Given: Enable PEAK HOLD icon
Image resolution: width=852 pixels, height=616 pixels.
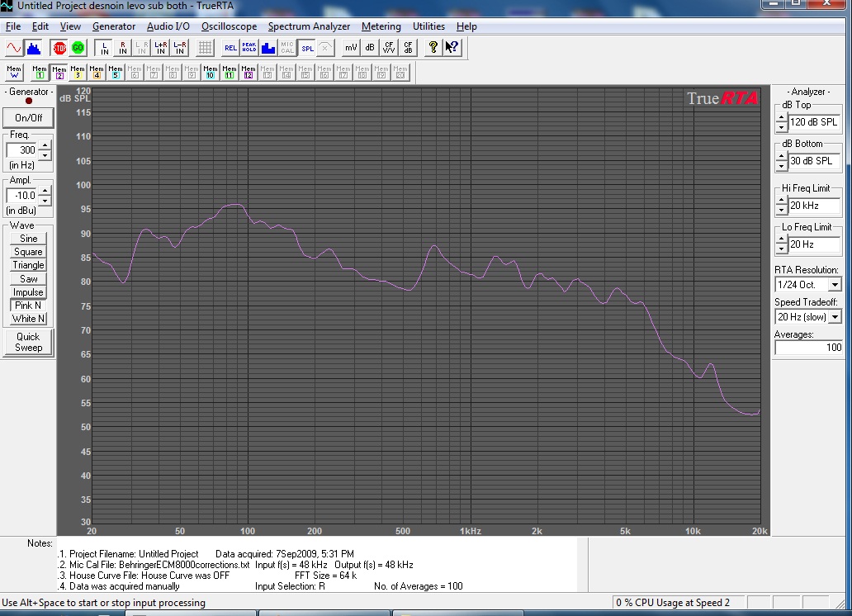Looking at the screenshot, I should tap(249, 48).
